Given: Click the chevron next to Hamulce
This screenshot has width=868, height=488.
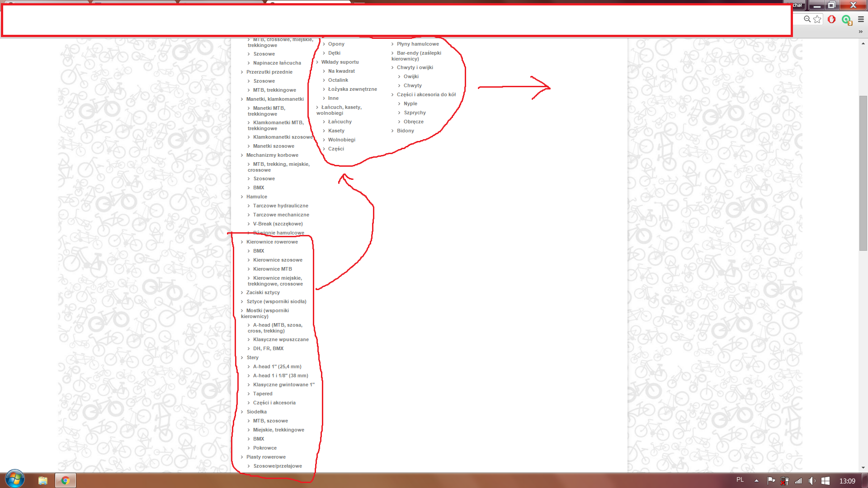Looking at the screenshot, I should click(242, 197).
